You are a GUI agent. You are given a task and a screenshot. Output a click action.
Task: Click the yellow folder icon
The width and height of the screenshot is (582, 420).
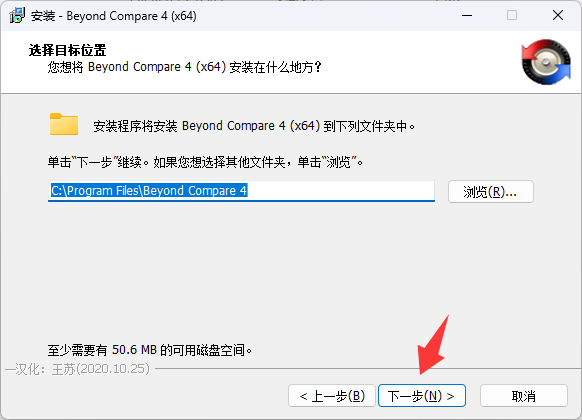click(x=64, y=124)
